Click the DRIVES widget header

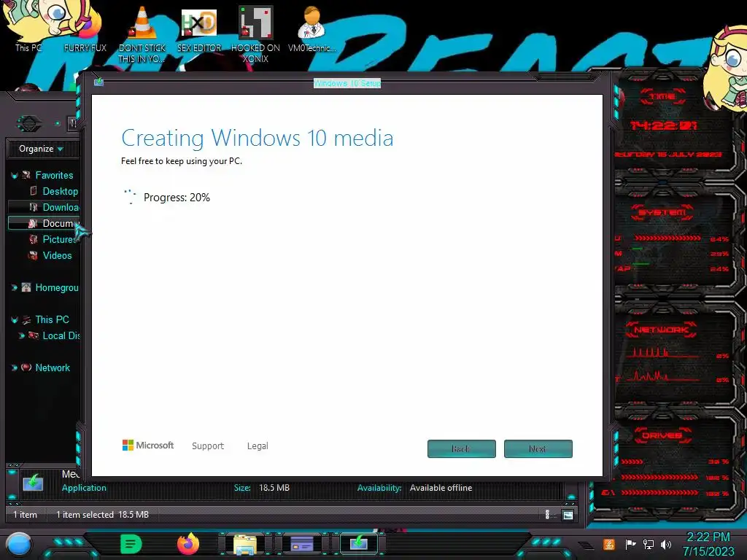(662, 435)
